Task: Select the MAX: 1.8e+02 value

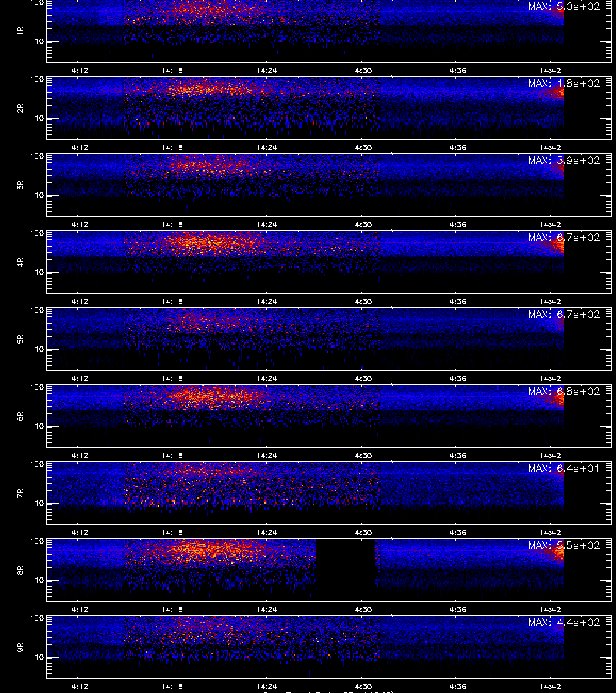Action: 564,83
